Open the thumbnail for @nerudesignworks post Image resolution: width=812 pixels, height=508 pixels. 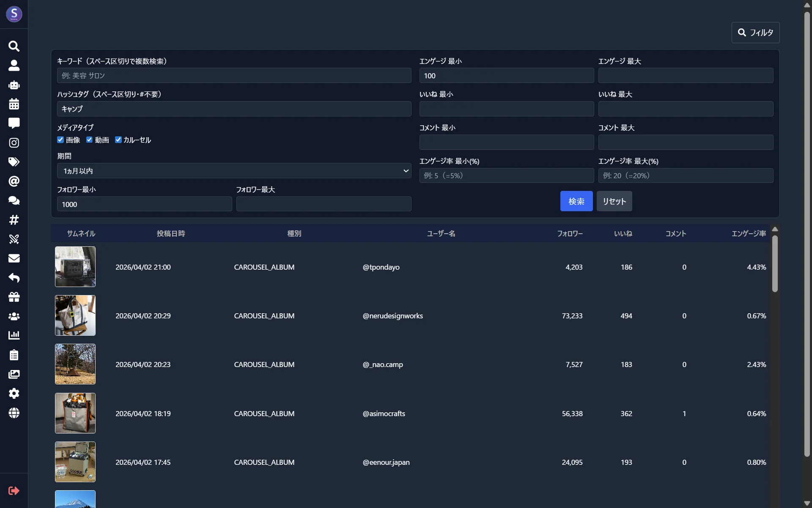75,315
